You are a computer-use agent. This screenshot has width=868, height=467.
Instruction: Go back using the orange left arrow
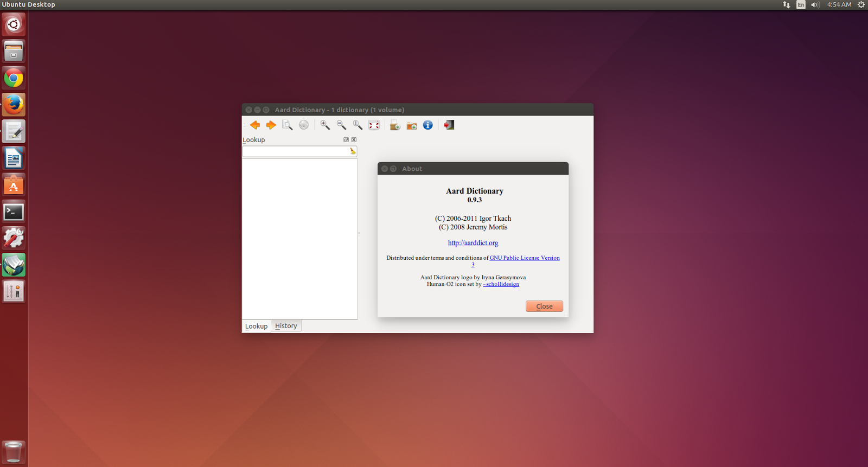pos(255,125)
